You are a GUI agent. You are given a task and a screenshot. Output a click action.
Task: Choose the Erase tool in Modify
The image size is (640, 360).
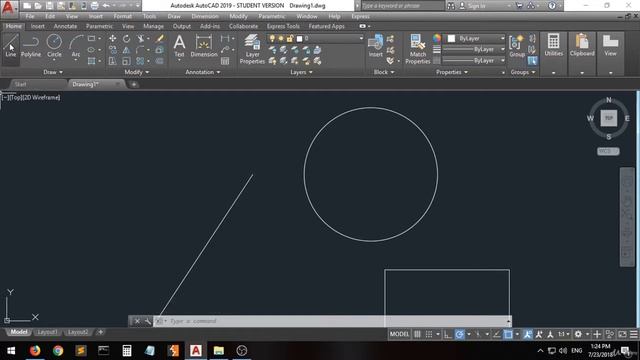pyautogui.click(x=160, y=38)
